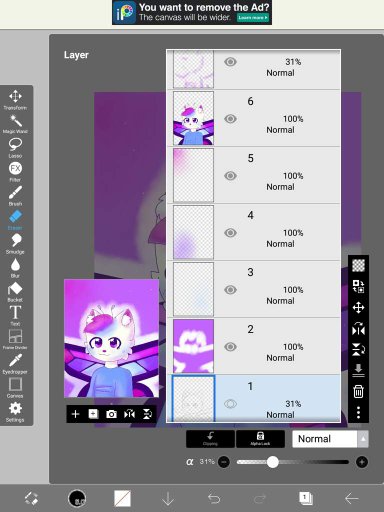Show layer 1 using its eye icon

coord(230,404)
